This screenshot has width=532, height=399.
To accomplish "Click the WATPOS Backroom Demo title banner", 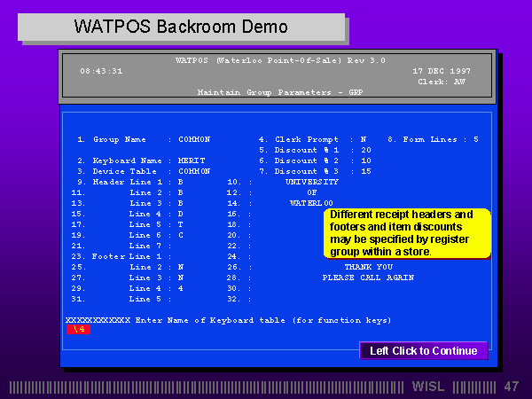I will tap(181, 26).
